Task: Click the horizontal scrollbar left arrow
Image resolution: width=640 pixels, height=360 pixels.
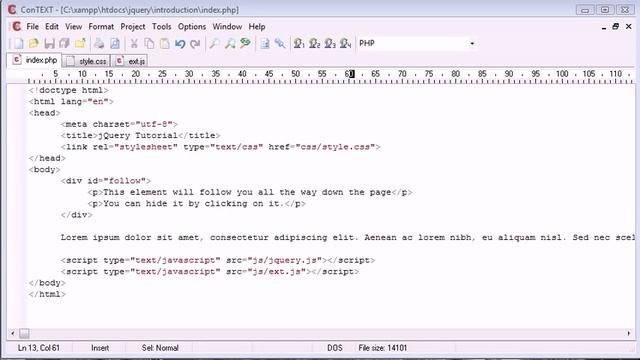Action: click(13, 333)
